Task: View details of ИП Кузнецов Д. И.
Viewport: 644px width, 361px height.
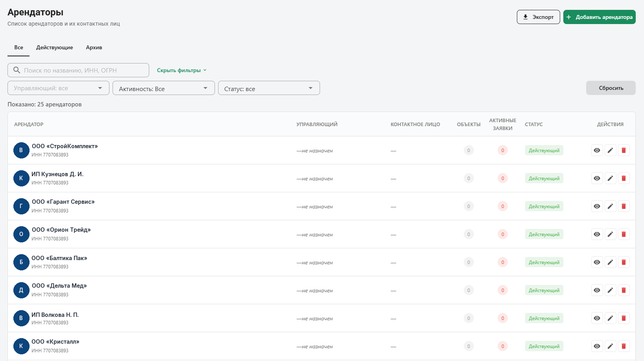Action: pyautogui.click(x=597, y=178)
